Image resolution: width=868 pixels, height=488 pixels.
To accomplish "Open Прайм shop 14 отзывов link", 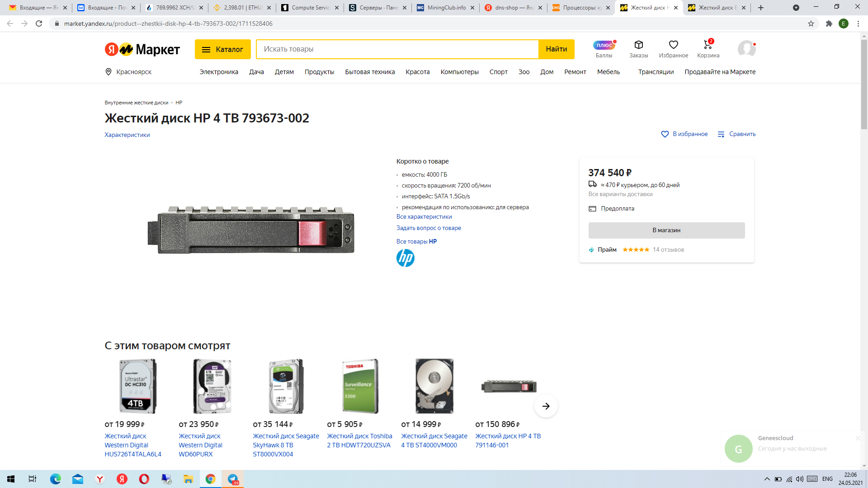I will (x=668, y=250).
